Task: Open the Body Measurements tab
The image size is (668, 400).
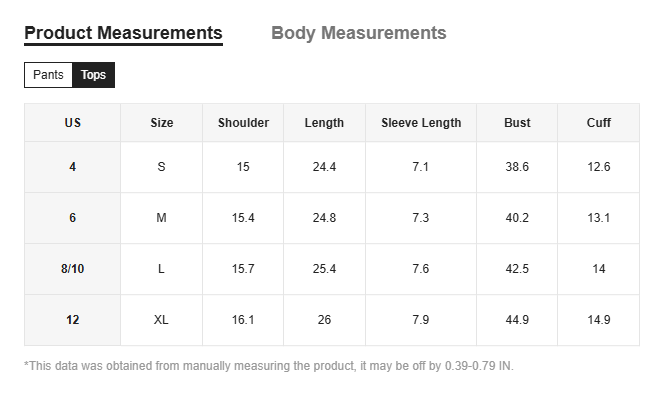Action: pos(358,33)
